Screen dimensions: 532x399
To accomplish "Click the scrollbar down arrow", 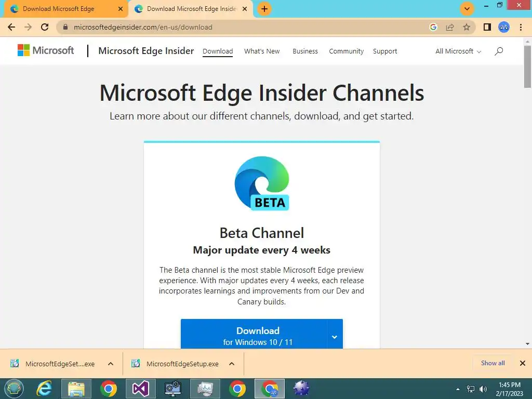I will [x=527, y=344].
